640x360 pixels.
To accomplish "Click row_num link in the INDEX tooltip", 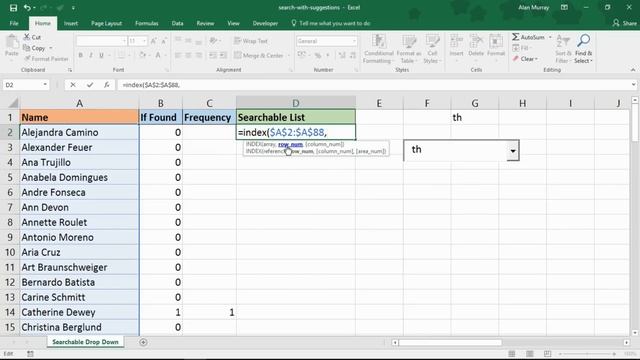I will pos(290,144).
